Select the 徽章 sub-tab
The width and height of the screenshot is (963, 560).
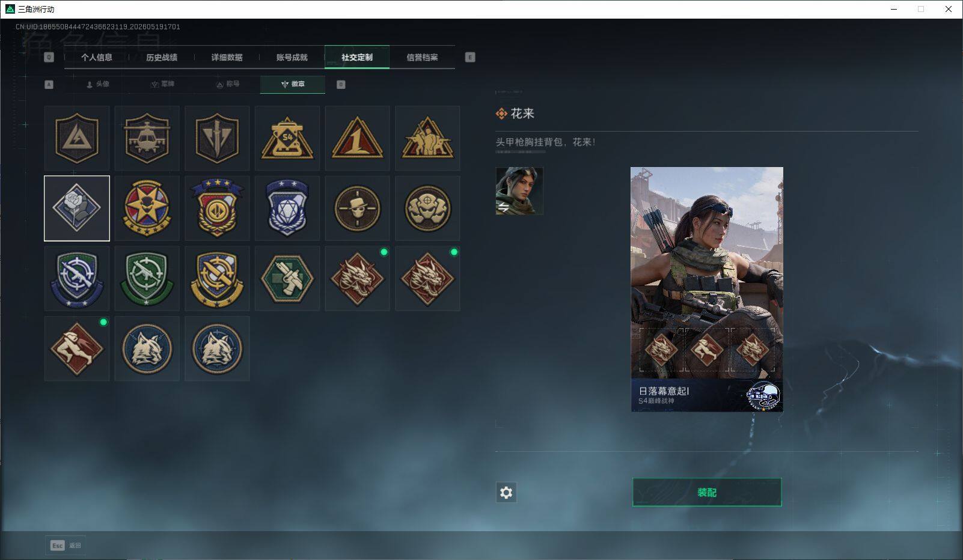pos(293,84)
